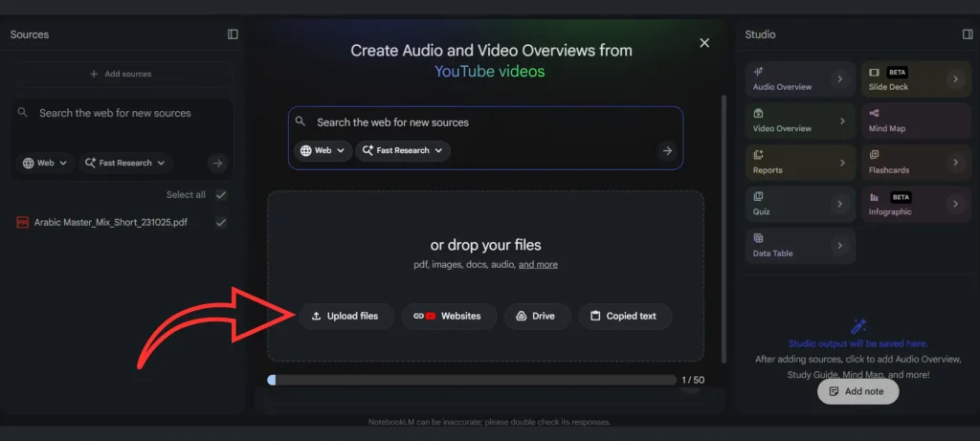Click the PDF icon of Arabic Master file

(x=23, y=222)
